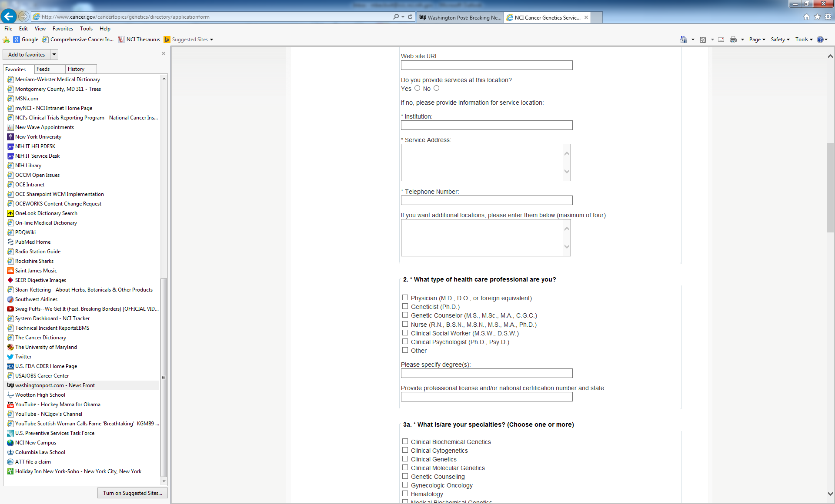The image size is (835, 504).
Task: Expand the Add to favorites dropdown arrow
Action: click(x=54, y=55)
